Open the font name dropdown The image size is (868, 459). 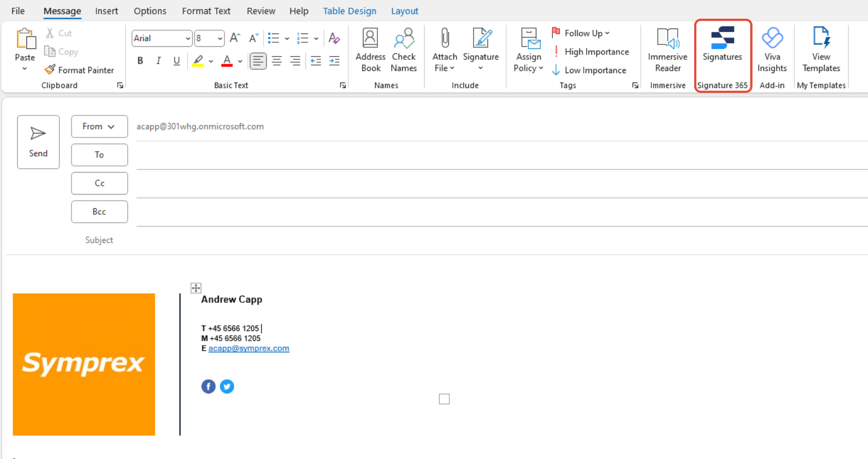point(188,38)
